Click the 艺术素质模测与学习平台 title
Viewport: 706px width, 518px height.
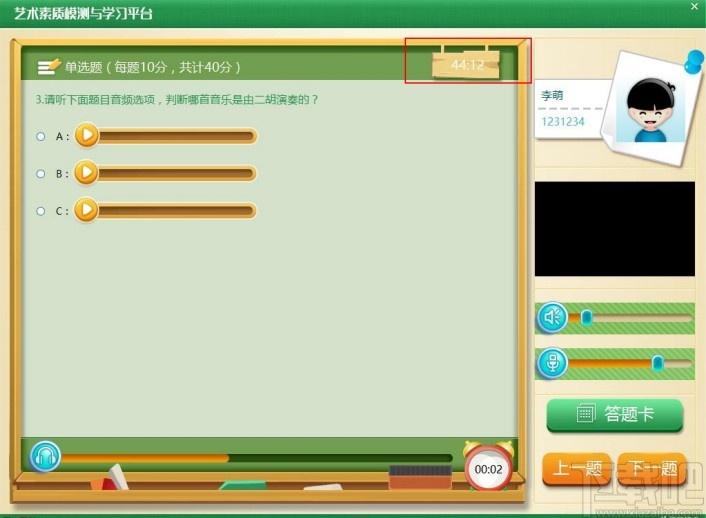pyautogui.click(x=83, y=14)
